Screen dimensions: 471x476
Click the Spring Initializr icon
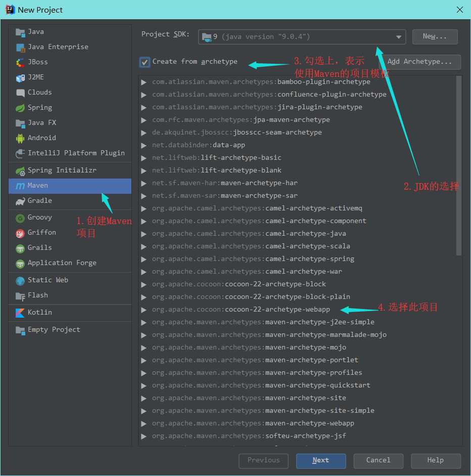[20, 170]
